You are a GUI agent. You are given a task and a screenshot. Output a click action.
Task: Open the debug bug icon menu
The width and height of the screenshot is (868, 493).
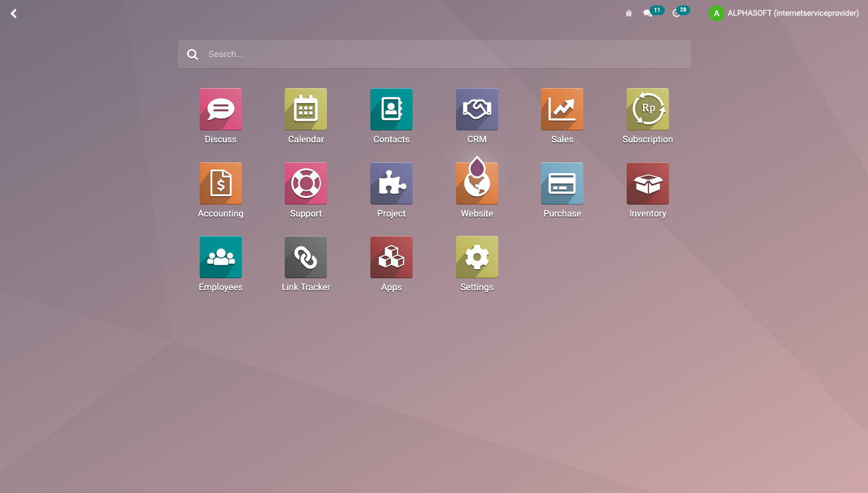click(x=629, y=13)
